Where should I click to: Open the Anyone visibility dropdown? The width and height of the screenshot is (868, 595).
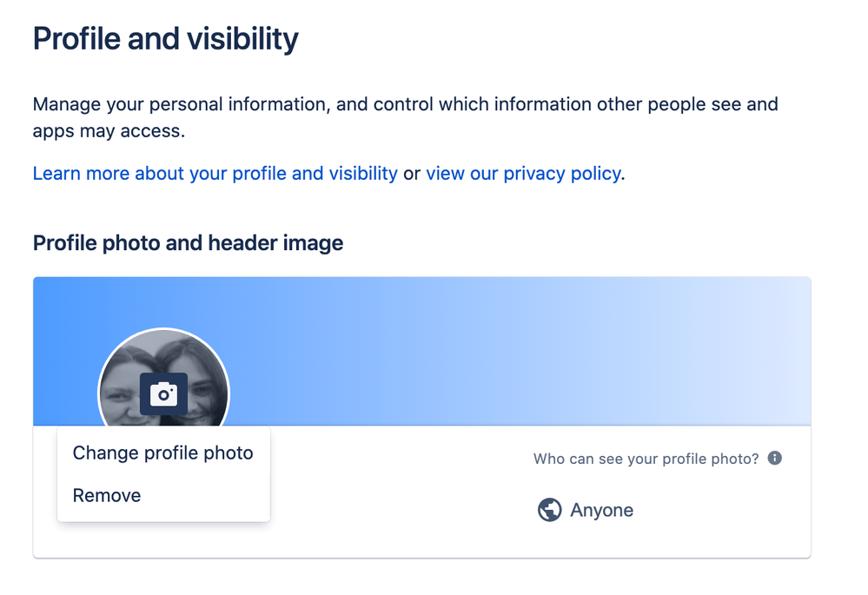pyautogui.click(x=585, y=510)
